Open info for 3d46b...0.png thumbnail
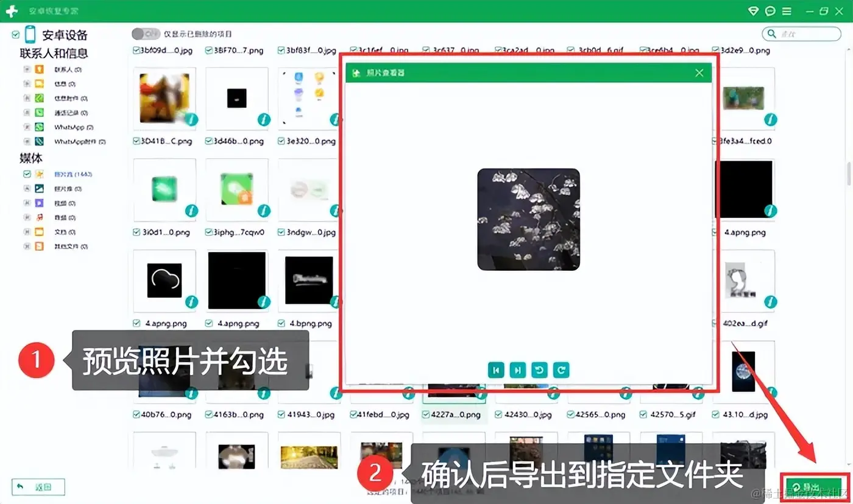The width and height of the screenshot is (853, 504). 264,120
